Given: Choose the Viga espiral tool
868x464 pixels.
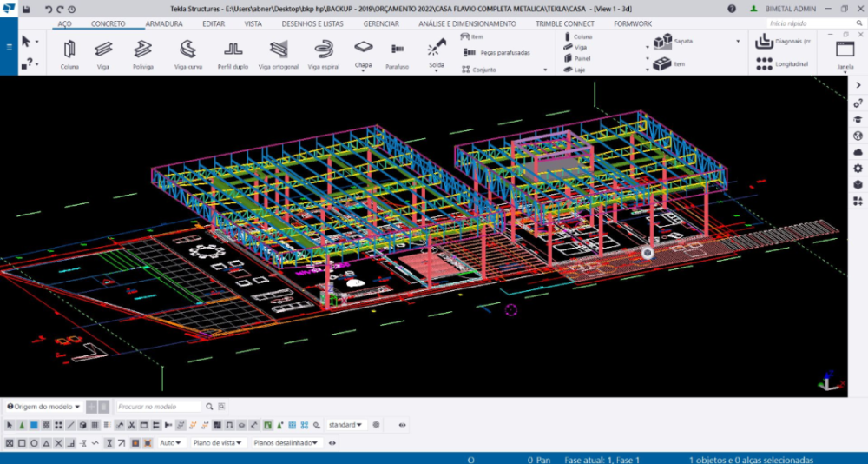Looking at the screenshot, I should point(324,53).
